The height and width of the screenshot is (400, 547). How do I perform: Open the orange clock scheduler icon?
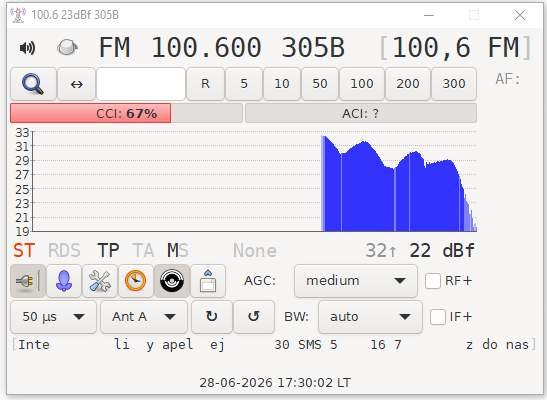pyautogui.click(x=136, y=281)
